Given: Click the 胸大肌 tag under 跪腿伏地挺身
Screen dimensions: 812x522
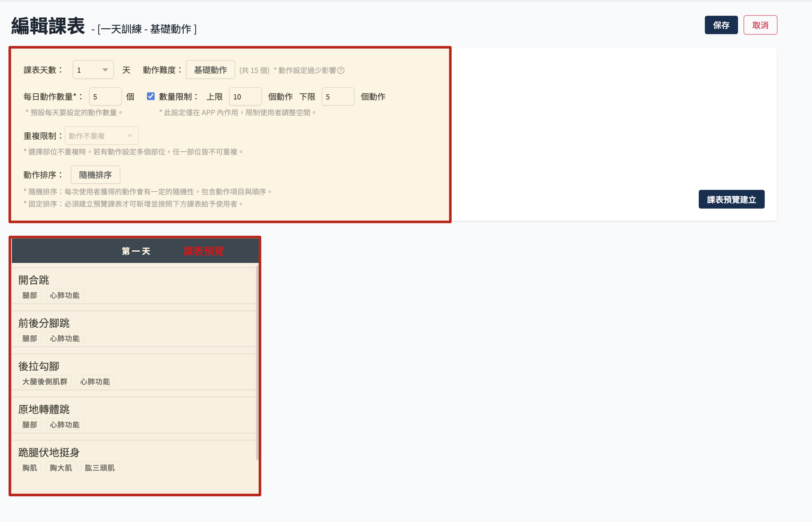Looking at the screenshot, I should pos(61,468).
